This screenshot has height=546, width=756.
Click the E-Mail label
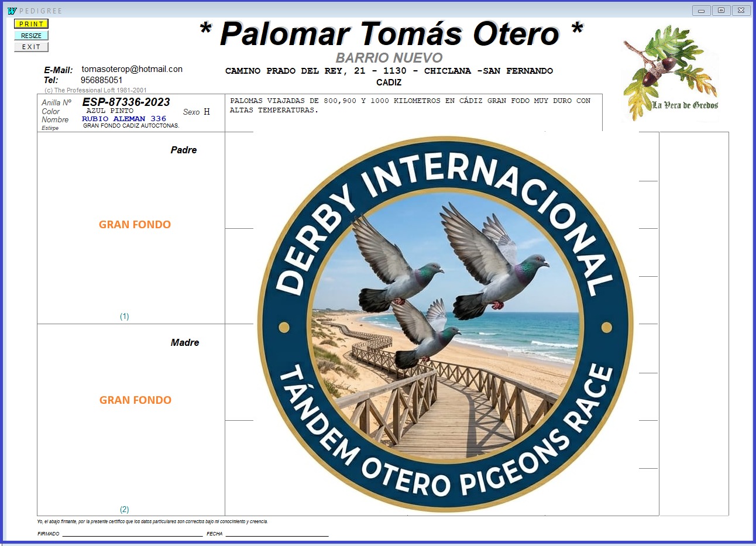[59, 70]
